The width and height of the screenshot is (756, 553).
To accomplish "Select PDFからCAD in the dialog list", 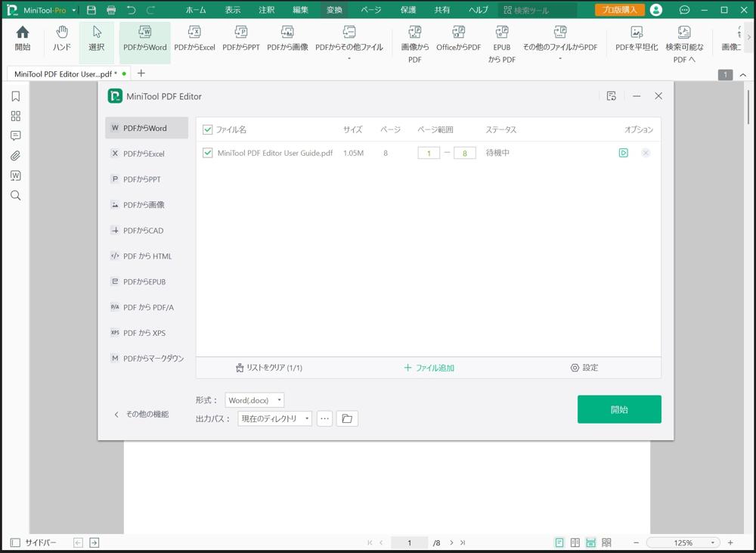I will 147,230.
